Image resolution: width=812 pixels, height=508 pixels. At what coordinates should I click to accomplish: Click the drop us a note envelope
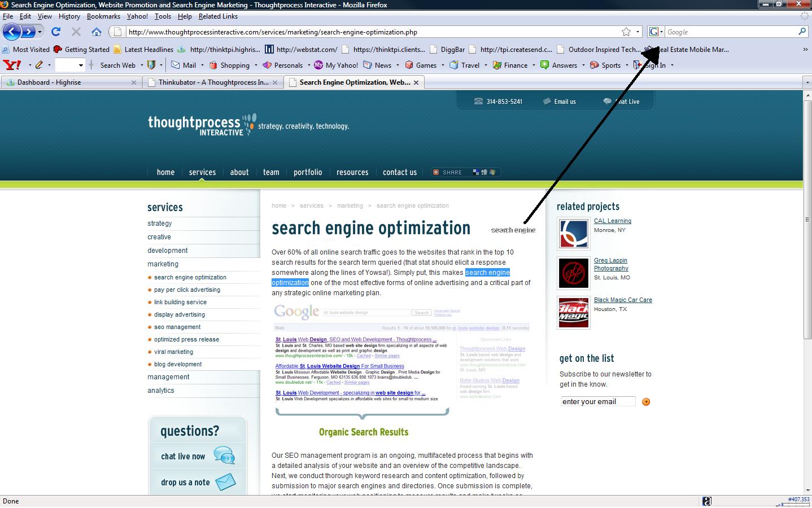click(226, 482)
